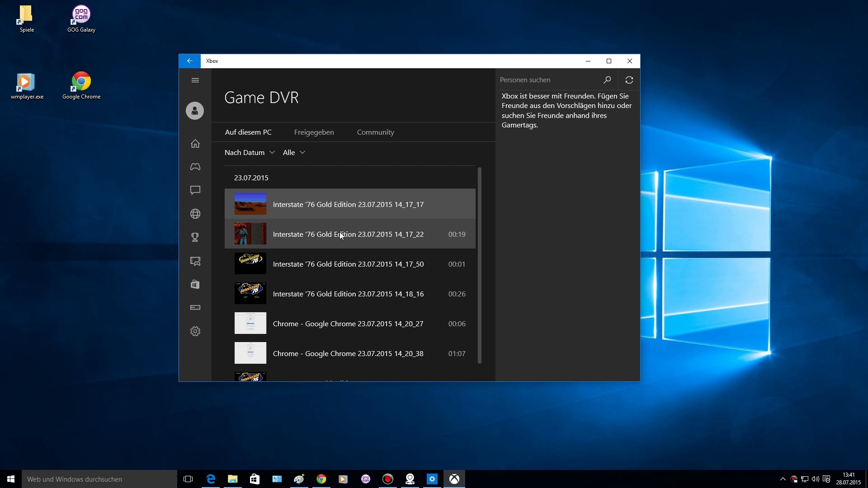Click the back arrow button
The width and height of the screenshot is (868, 488).
[190, 61]
